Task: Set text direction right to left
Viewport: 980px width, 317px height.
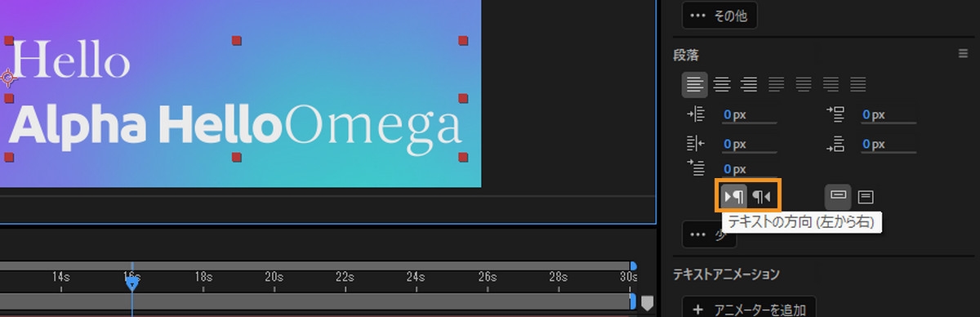Action: point(762,197)
